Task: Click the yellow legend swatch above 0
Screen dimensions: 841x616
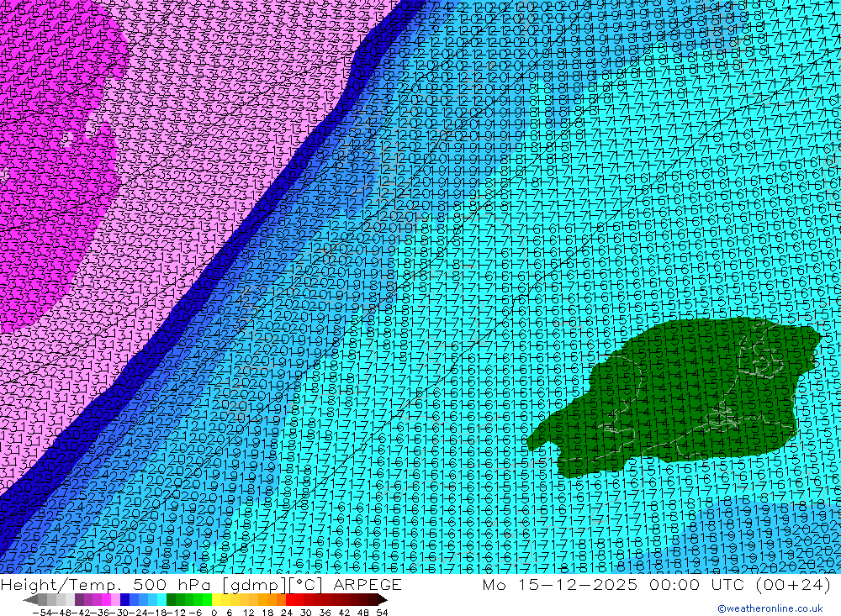Action: click(217, 599)
